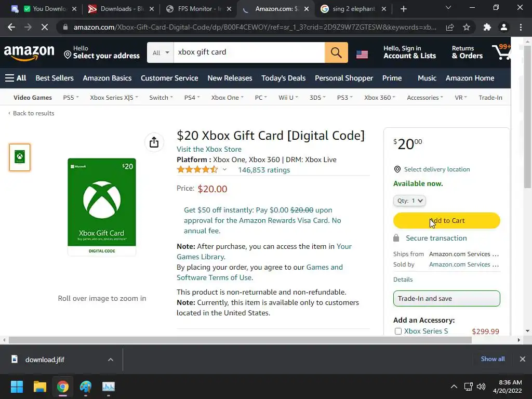Expand Xbox One category dropdown
532x399 pixels.
(x=228, y=97)
